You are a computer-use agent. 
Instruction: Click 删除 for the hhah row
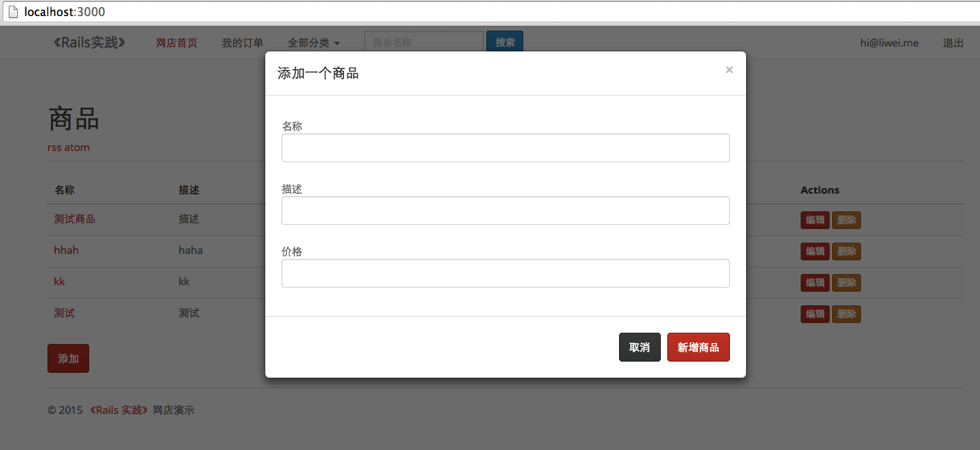point(847,252)
